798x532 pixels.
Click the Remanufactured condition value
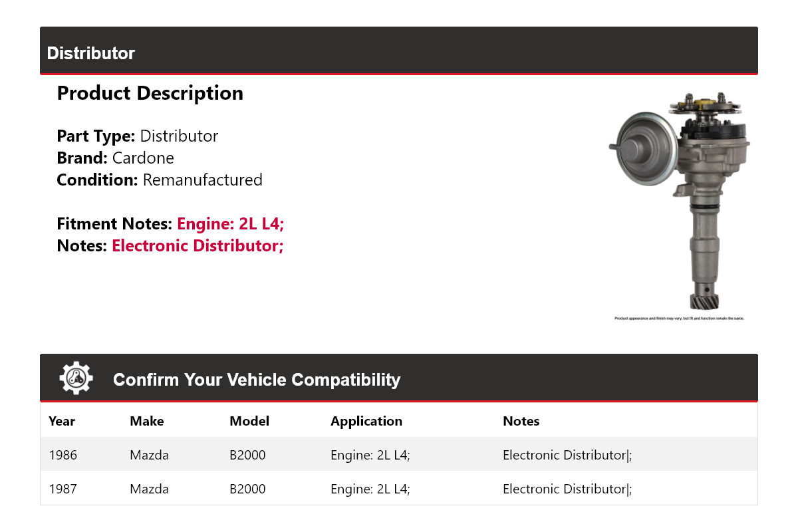tap(202, 180)
